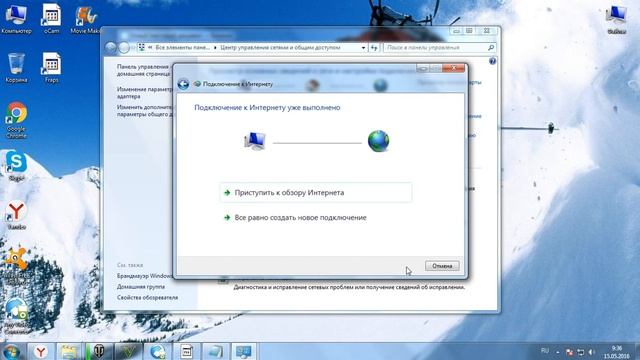Click the computer icon in the connection diagram

[255, 141]
